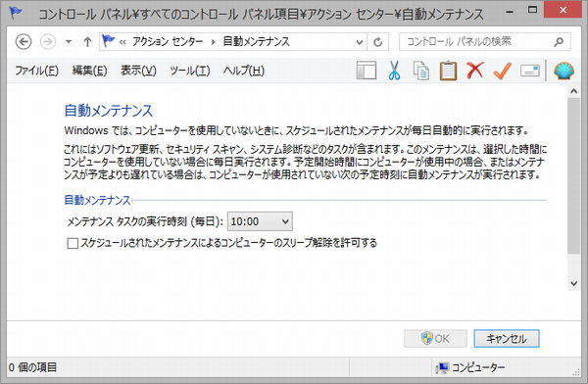
Task: Click the magnifier search icon
Action: pyautogui.click(x=559, y=41)
